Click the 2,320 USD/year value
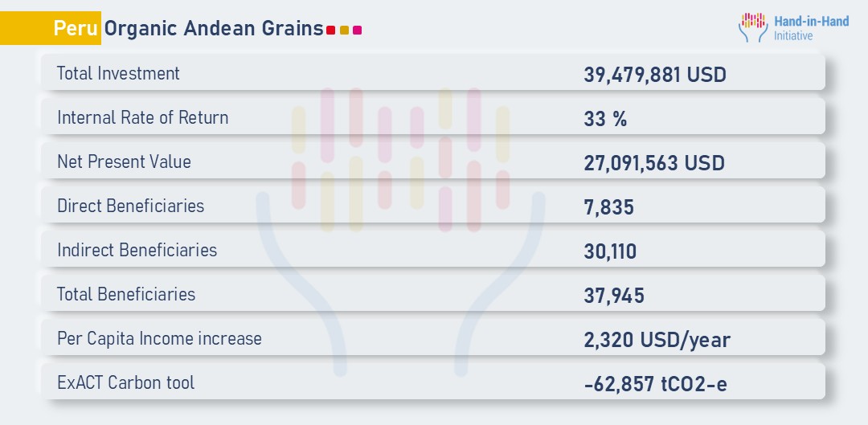 click(657, 340)
